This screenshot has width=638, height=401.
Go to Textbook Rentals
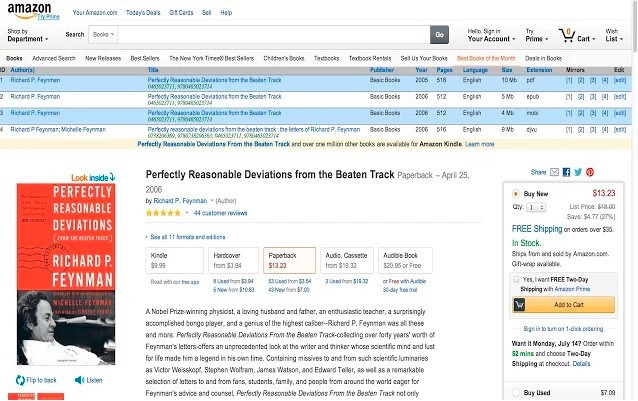pyautogui.click(x=370, y=58)
